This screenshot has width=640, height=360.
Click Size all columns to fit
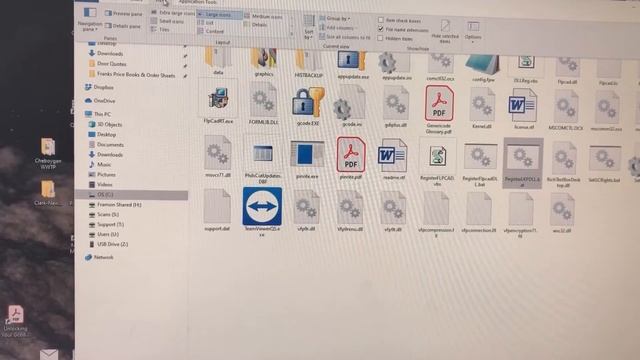345,37
